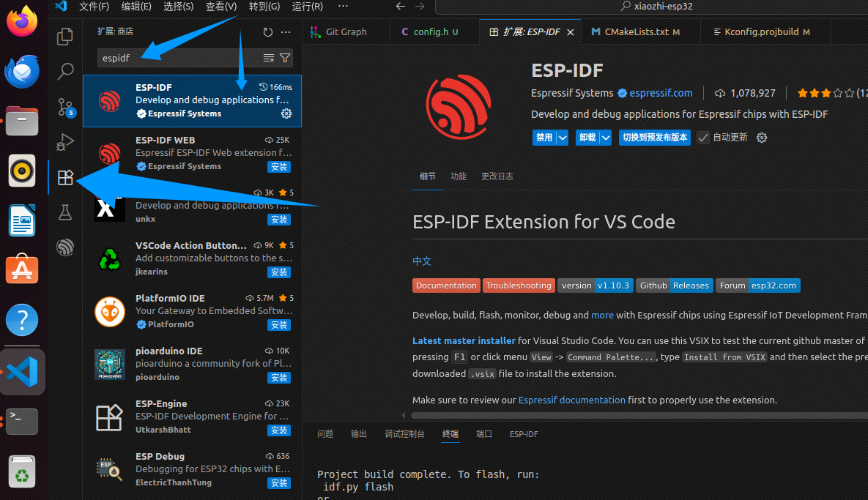Open the Explorer view in the activity bar
Screen dimensions: 868x500
64,37
